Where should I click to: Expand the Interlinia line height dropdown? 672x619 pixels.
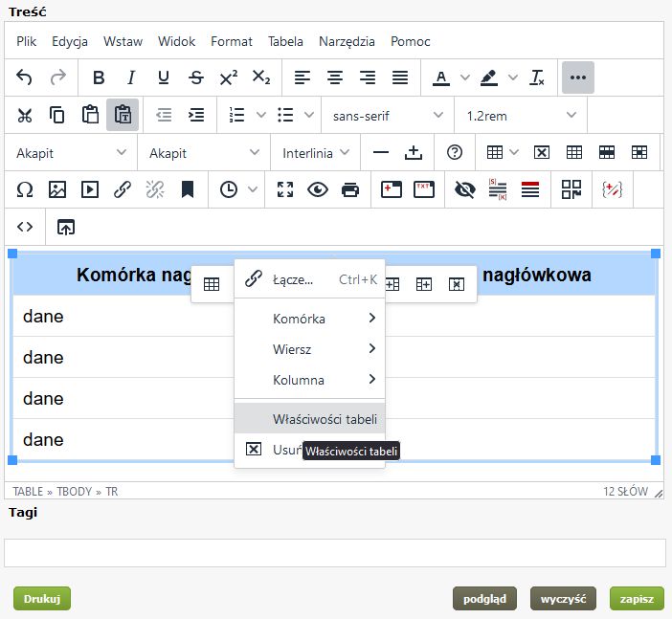click(x=316, y=152)
